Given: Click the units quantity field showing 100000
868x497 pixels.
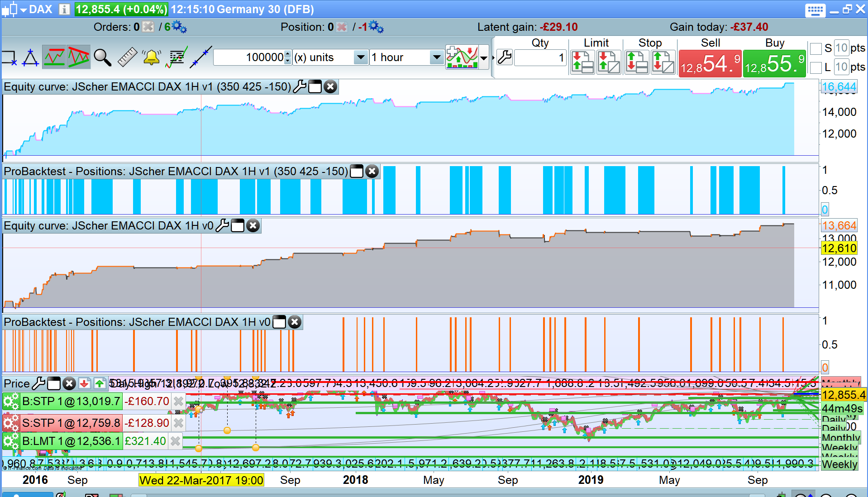Looking at the screenshot, I should pos(249,57).
